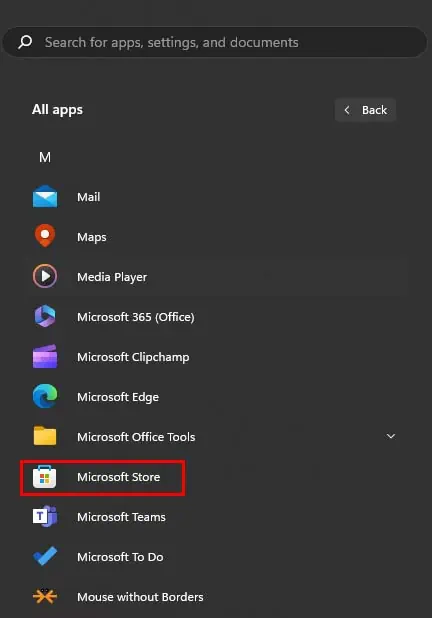Open Microsoft To Do checkmark icon
Image resolution: width=432 pixels, height=618 pixels.
coord(45,557)
